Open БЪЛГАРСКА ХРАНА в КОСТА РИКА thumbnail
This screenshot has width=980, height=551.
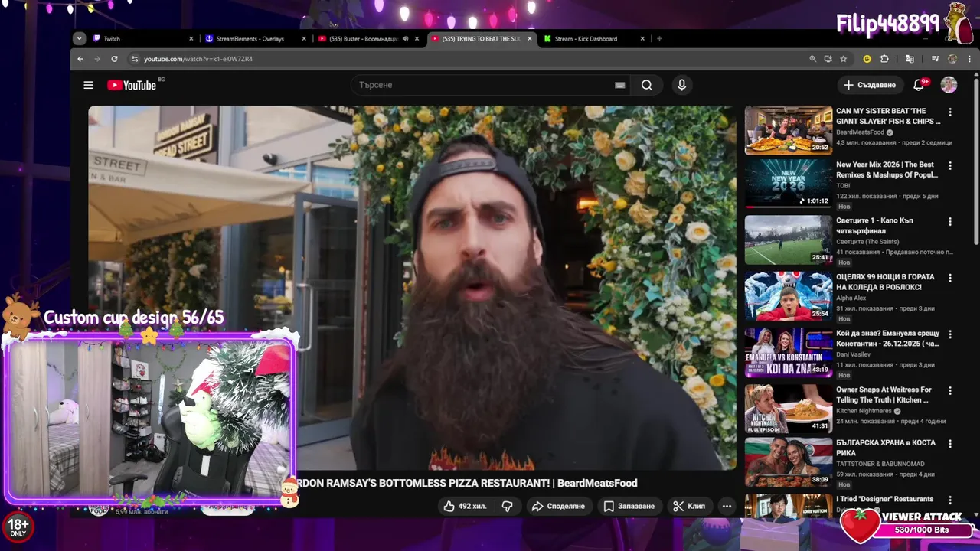[x=789, y=462]
